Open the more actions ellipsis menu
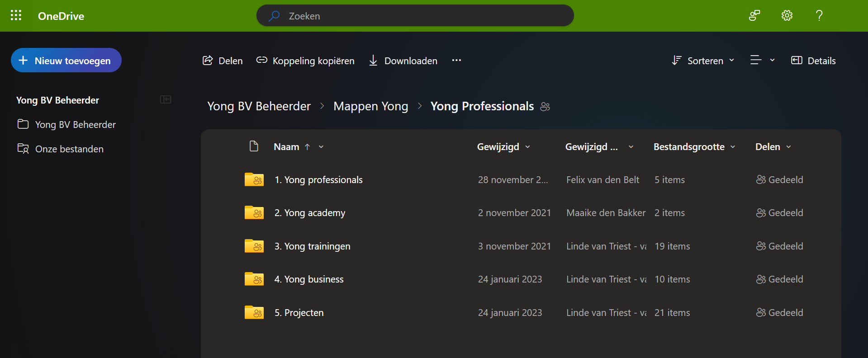Image resolution: width=868 pixels, height=358 pixels. 456,60
